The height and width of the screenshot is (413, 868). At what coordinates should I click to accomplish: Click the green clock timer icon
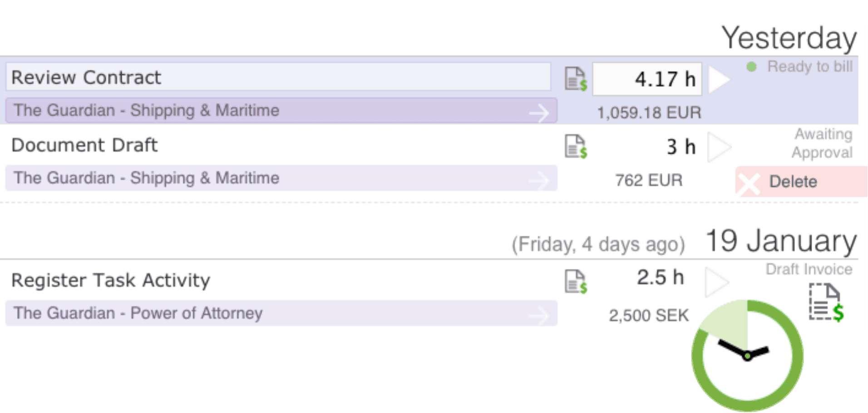(x=747, y=355)
